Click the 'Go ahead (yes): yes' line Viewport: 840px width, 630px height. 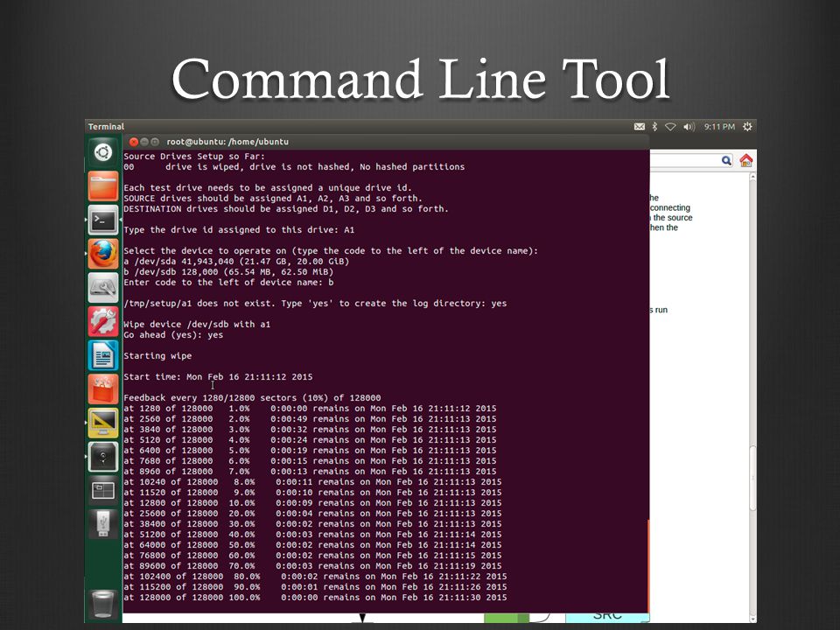point(173,335)
